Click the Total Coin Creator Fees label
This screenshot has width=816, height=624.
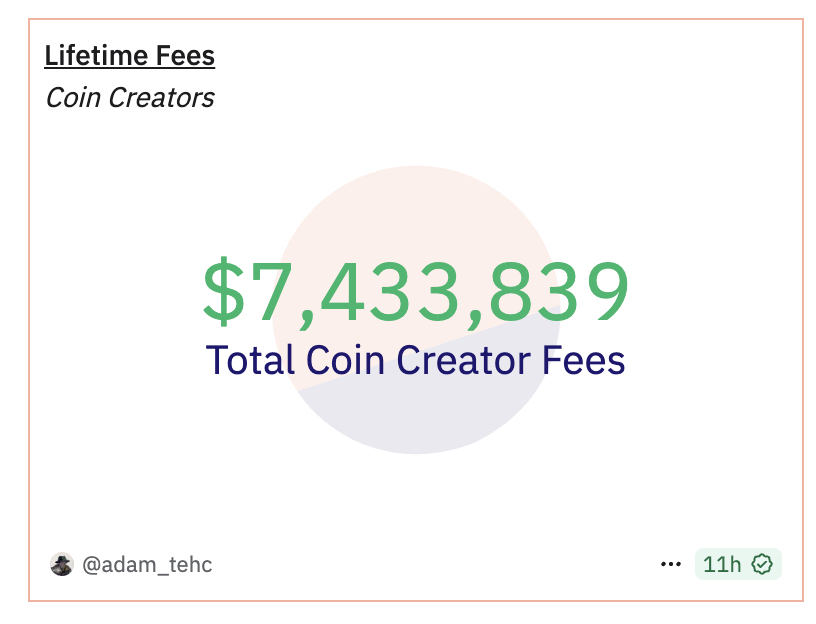coord(415,360)
